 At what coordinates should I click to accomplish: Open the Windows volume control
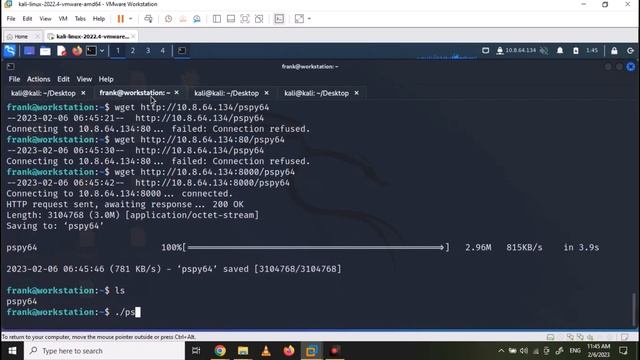click(524, 351)
